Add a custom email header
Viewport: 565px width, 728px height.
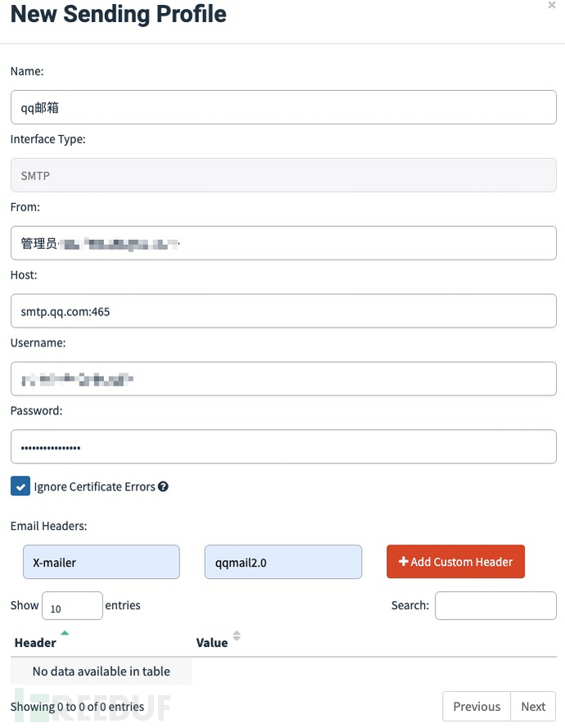pyautogui.click(x=455, y=562)
